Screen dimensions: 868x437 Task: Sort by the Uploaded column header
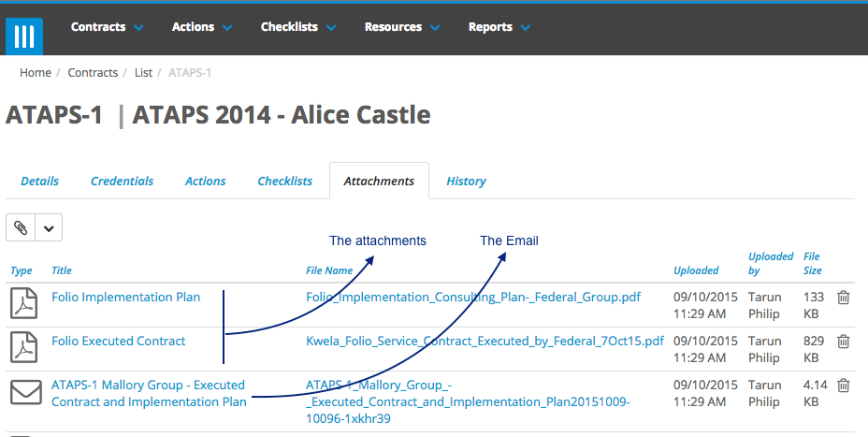(x=696, y=270)
